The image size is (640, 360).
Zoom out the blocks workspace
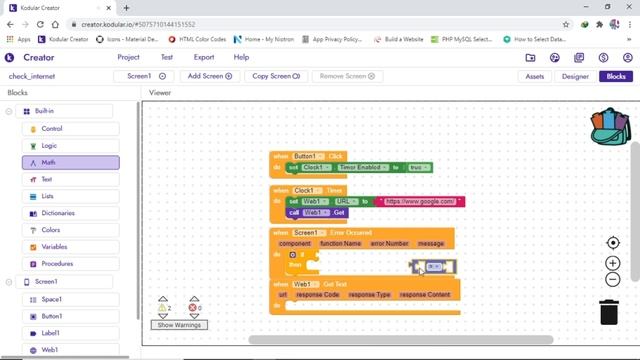pos(613,280)
